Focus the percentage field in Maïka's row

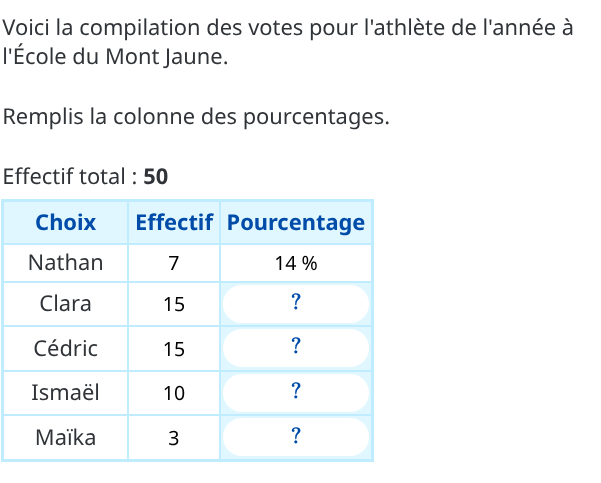click(296, 436)
